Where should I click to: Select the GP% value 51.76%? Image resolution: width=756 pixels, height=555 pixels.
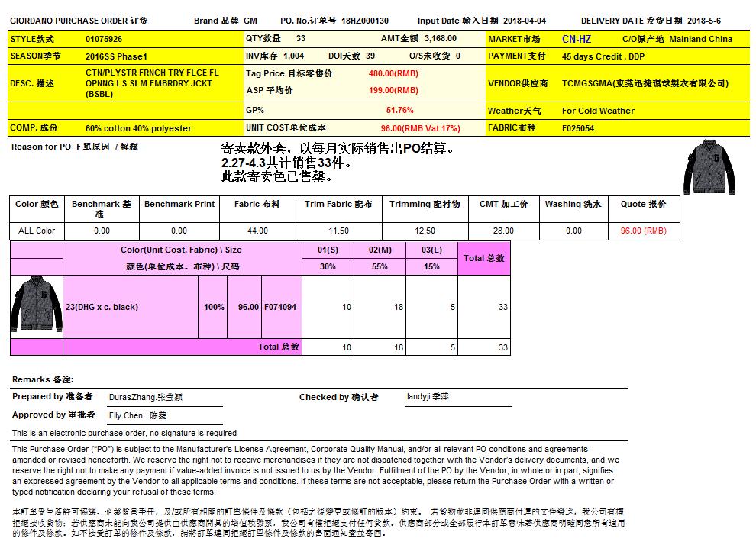coord(394,111)
